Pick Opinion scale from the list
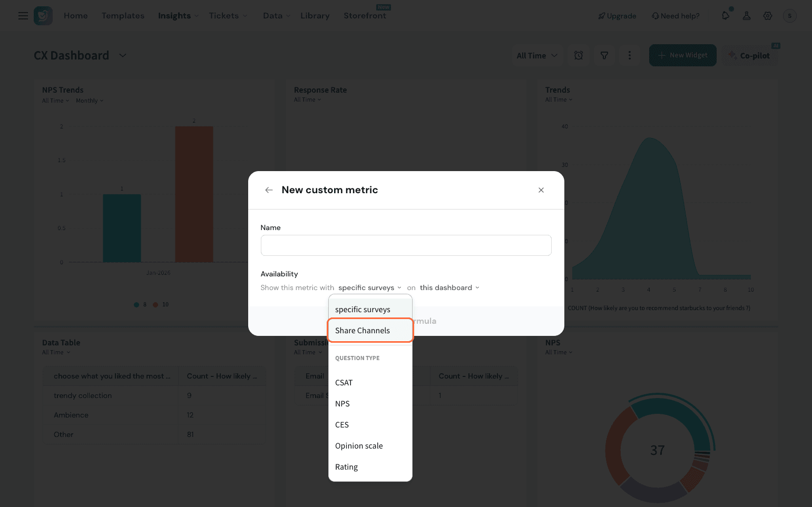 (x=359, y=446)
